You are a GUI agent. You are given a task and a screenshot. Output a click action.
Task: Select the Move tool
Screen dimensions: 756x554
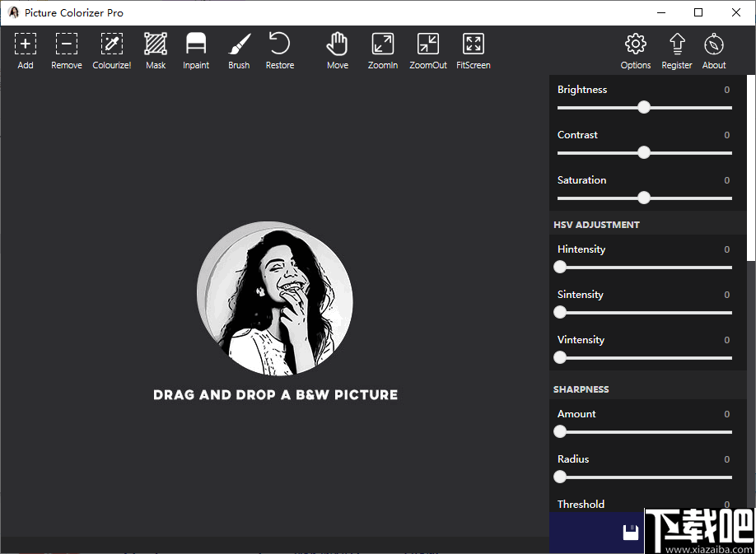point(338,44)
